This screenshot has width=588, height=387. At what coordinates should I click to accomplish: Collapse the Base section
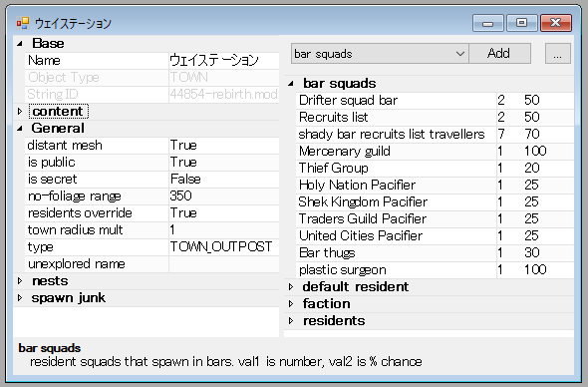click(x=20, y=44)
